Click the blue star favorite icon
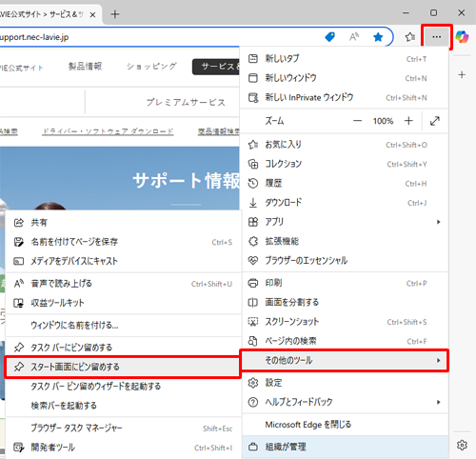476x459 pixels. 378,37
